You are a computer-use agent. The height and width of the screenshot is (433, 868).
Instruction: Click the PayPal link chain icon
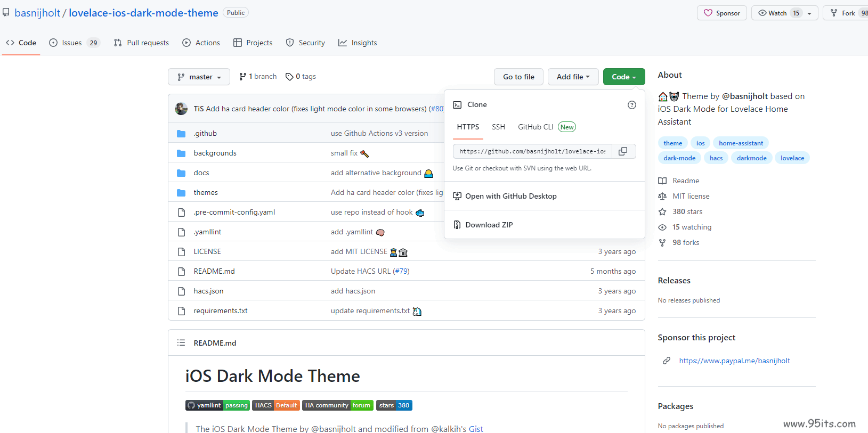667,361
